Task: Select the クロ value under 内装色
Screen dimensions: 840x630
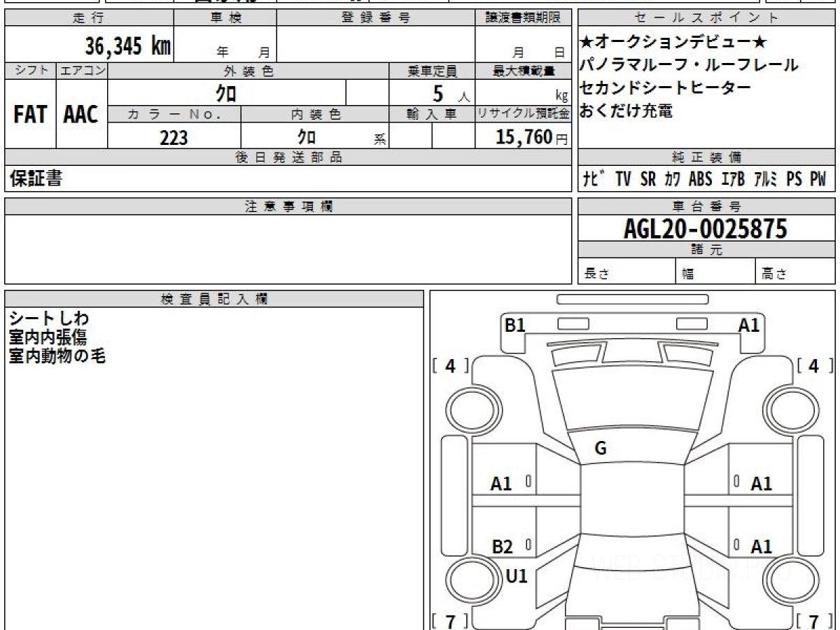Action: coord(307,137)
